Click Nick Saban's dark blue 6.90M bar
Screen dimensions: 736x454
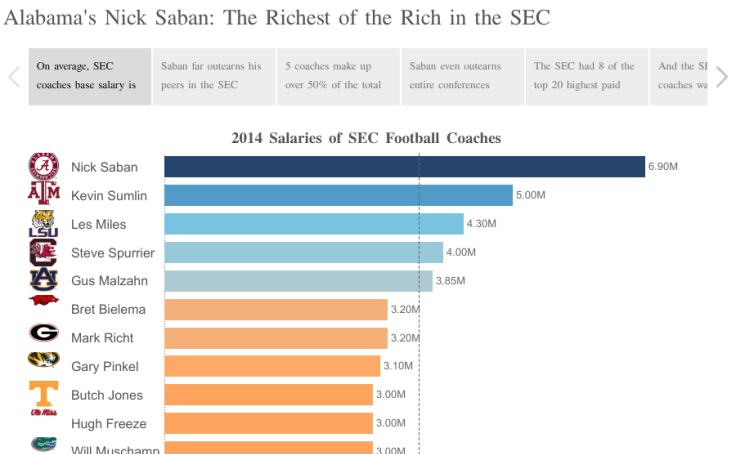(x=404, y=167)
